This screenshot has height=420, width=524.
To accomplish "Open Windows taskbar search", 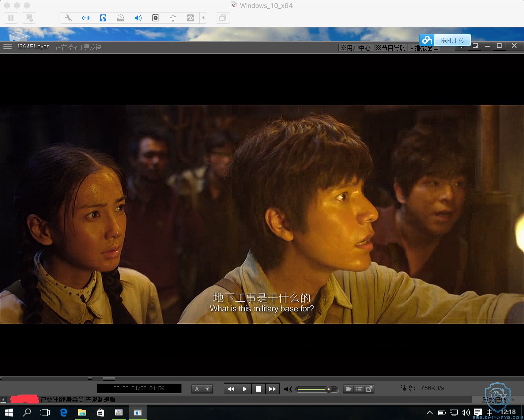I will [27, 413].
